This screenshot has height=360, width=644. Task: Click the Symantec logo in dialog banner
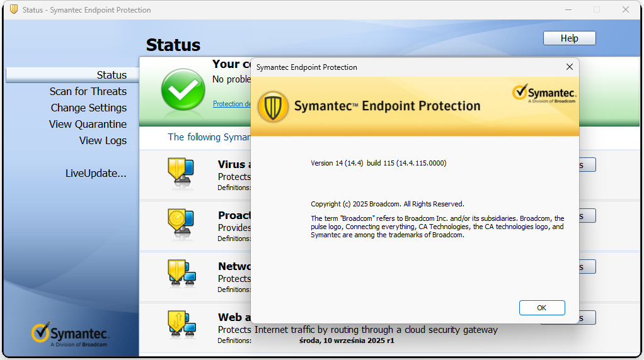544,94
